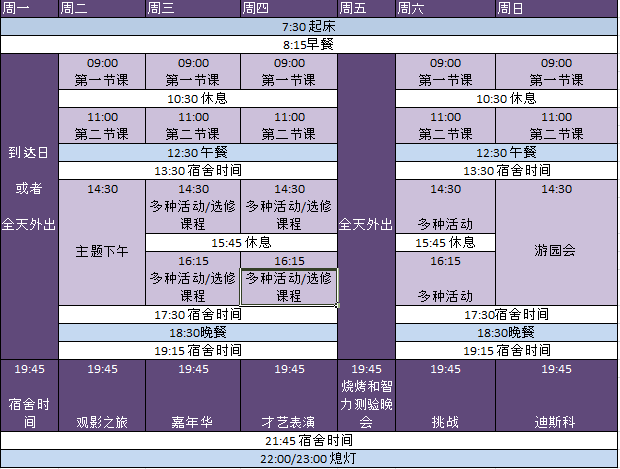Select 12:30 午餐 spanning 周六 and 周日

tap(507, 152)
